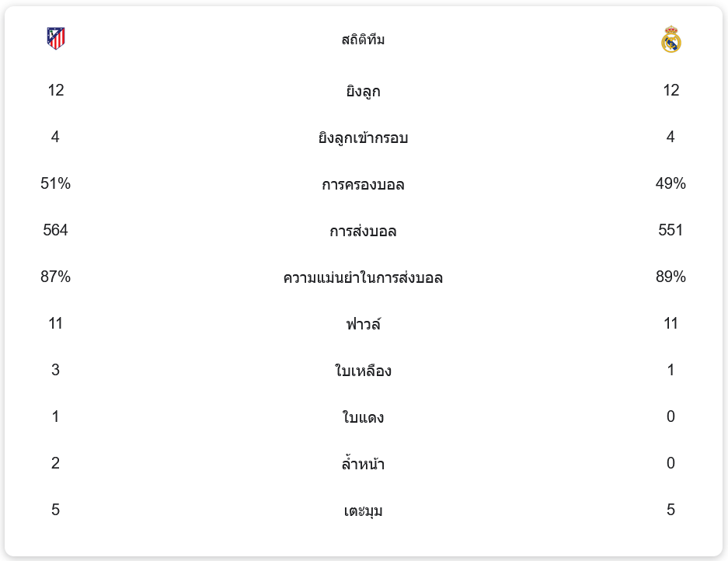Click the Real Madrid club crest
The width and height of the screenshot is (728, 561).
coord(671,40)
